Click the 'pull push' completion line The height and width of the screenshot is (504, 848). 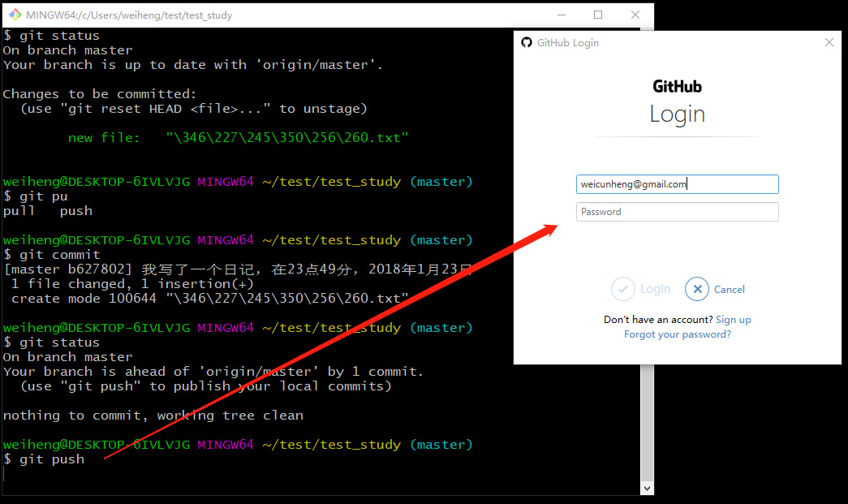[x=48, y=211]
